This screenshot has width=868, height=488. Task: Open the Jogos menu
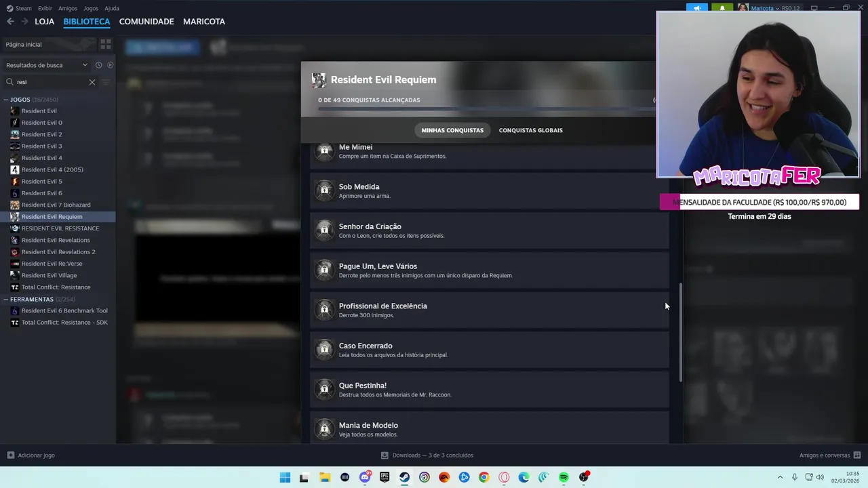click(x=91, y=8)
